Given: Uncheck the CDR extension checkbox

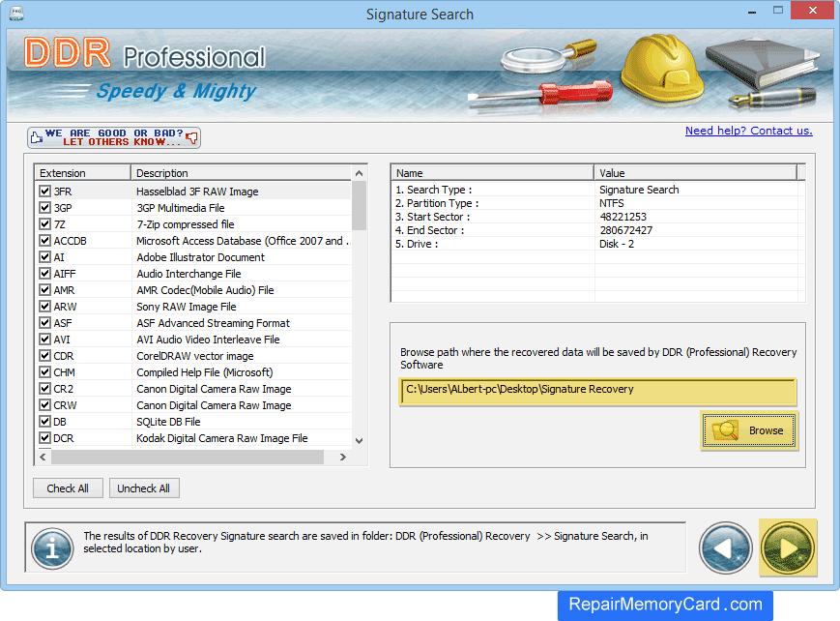Looking at the screenshot, I should click(x=45, y=356).
